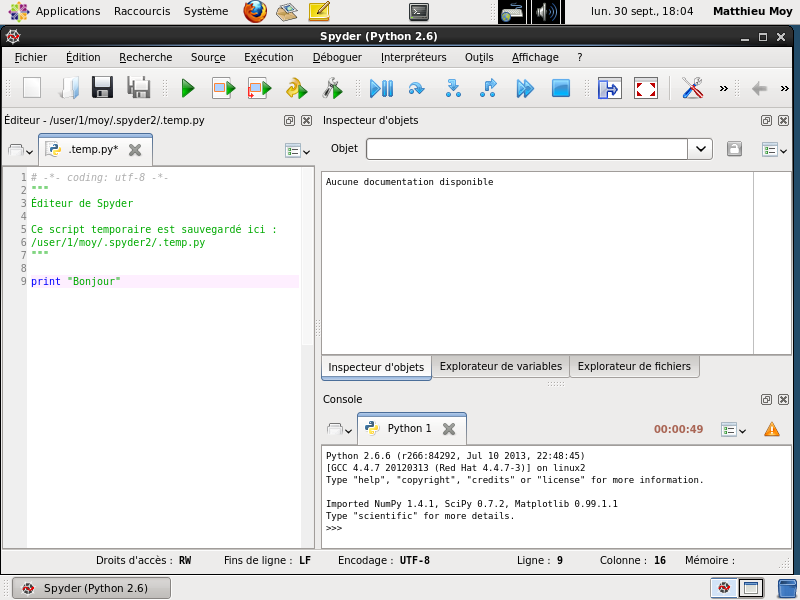Undock the Inspecteur d'objets pane
The width and height of the screenshot is (800, 600).
pyautogui.click(x=766, y=120)
